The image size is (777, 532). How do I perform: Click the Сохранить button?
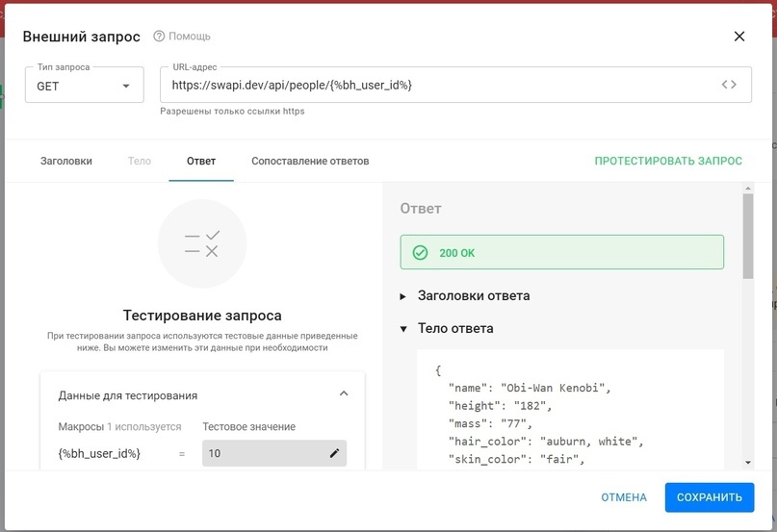click(x=710, y=497)
